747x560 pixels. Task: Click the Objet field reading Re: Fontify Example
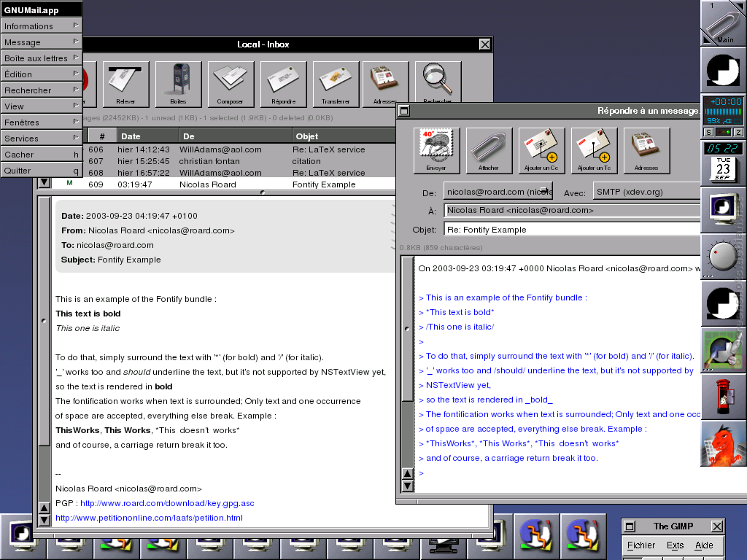(x=572, y=230)
